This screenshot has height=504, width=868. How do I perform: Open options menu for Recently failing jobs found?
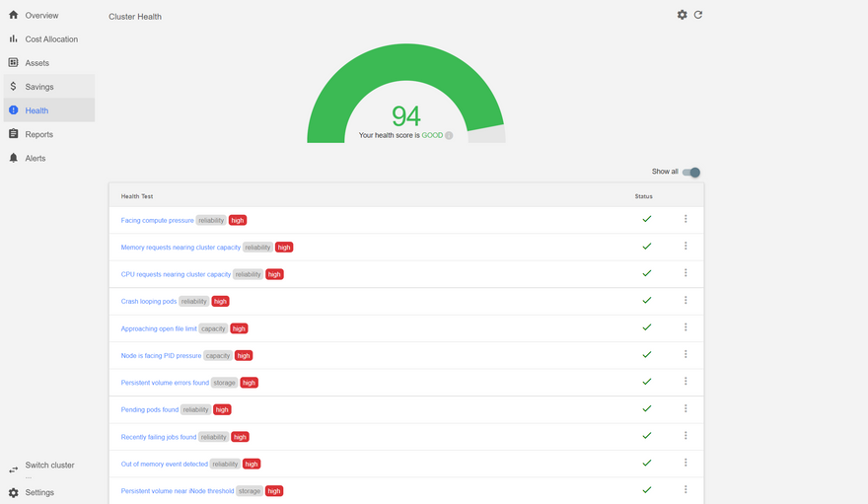pos(686,436)
